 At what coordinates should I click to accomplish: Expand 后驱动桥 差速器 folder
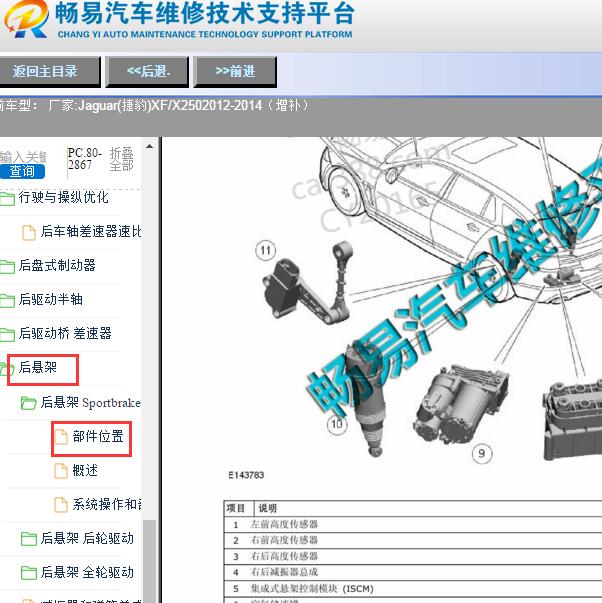[65, 333]
